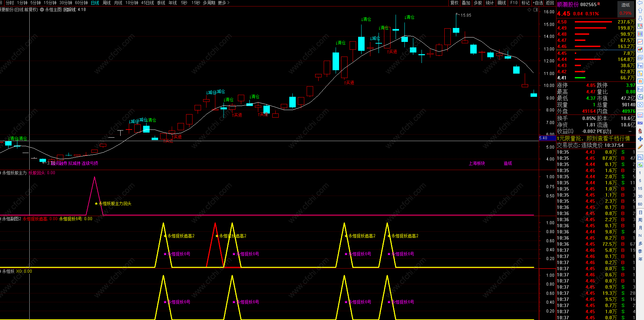Select the 季 quarterly period shortcut in sidebar

pyautogui.click(x=640, y=251)
